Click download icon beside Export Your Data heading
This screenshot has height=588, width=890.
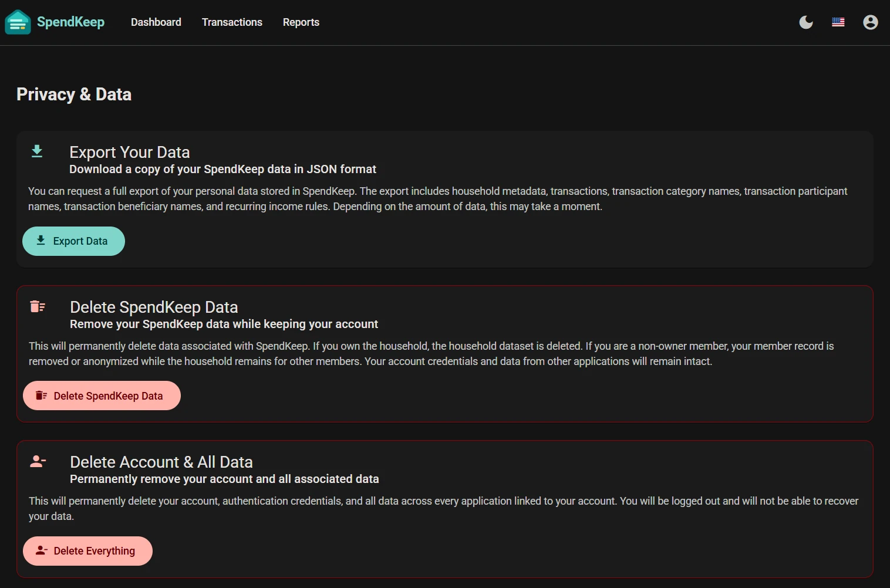pos(37,151)
